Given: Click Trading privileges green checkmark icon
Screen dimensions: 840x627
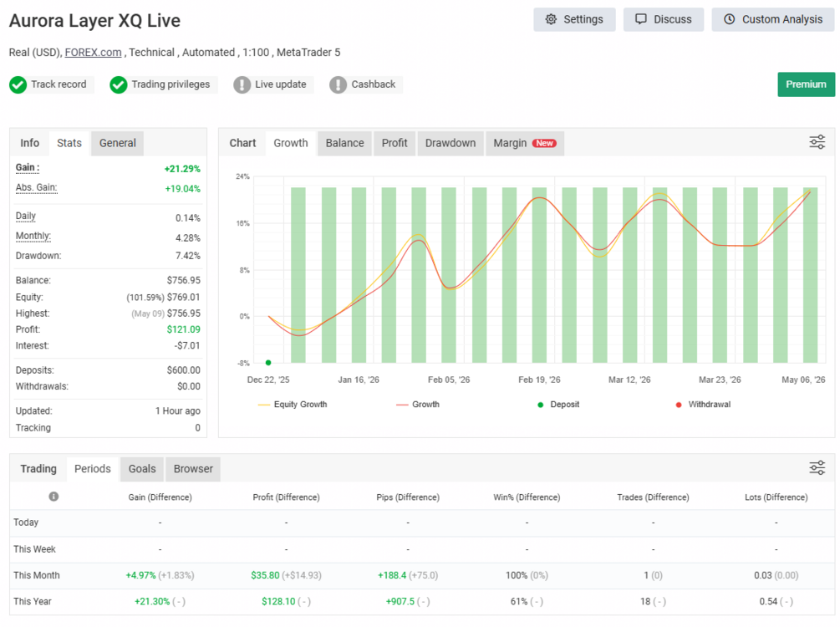Looking at the screenshot, I should pos(119,84).
